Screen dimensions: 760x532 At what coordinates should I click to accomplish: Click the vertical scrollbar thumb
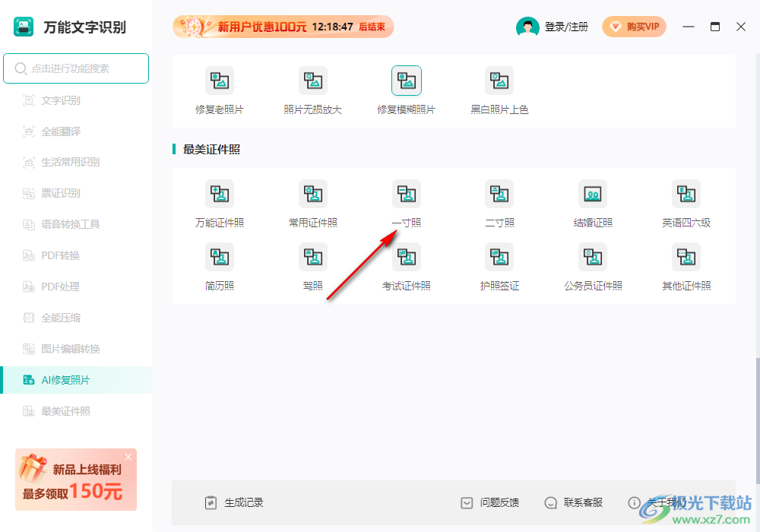[757, 420]
